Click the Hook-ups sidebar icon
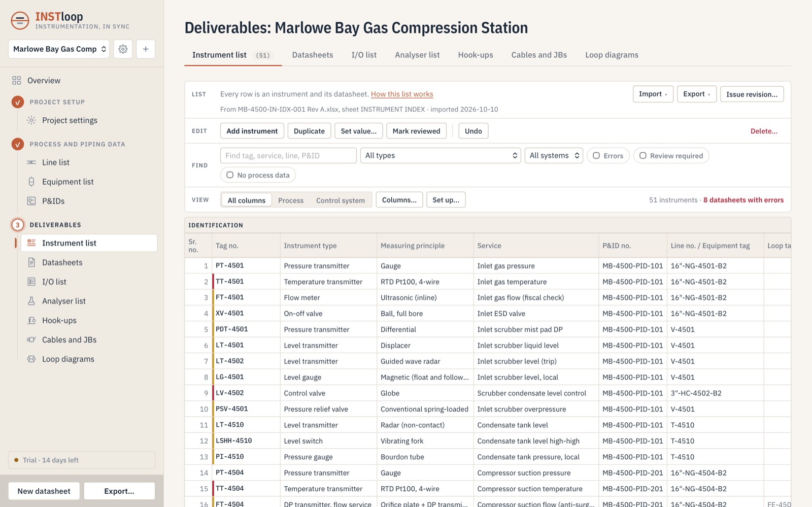812x507 pixels. click(x=31, y=320)
